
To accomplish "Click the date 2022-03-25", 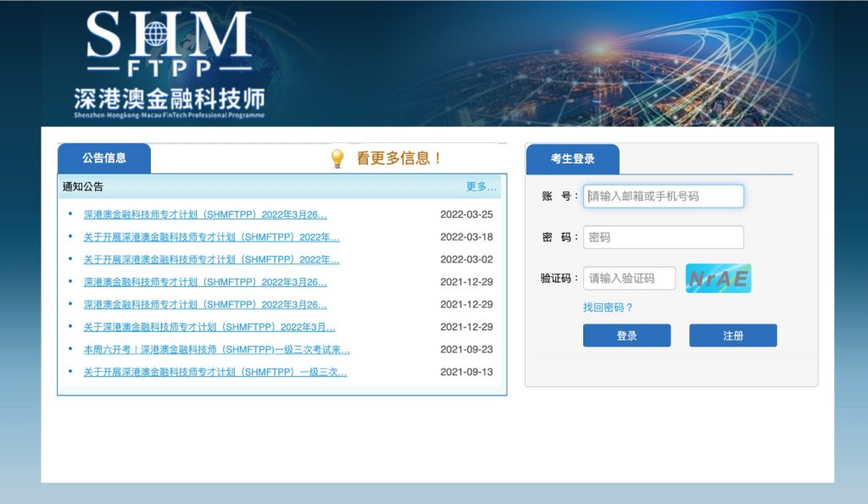I will [466, 214].
